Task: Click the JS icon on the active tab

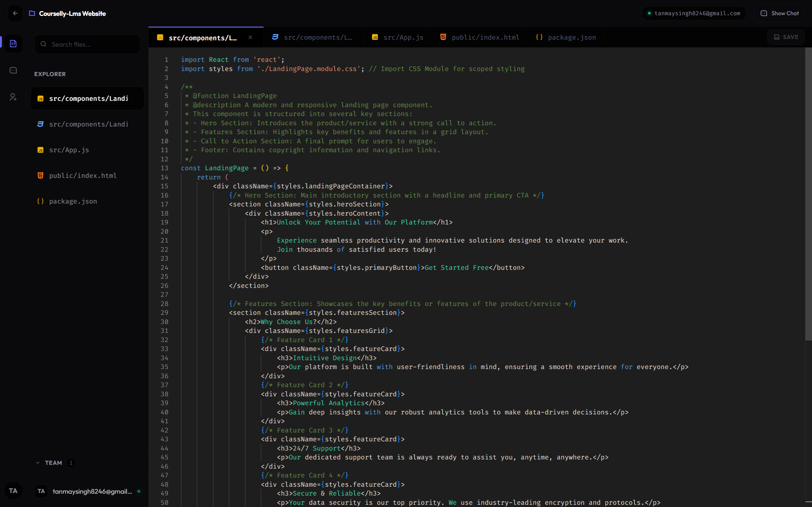Action: point(160,37)
